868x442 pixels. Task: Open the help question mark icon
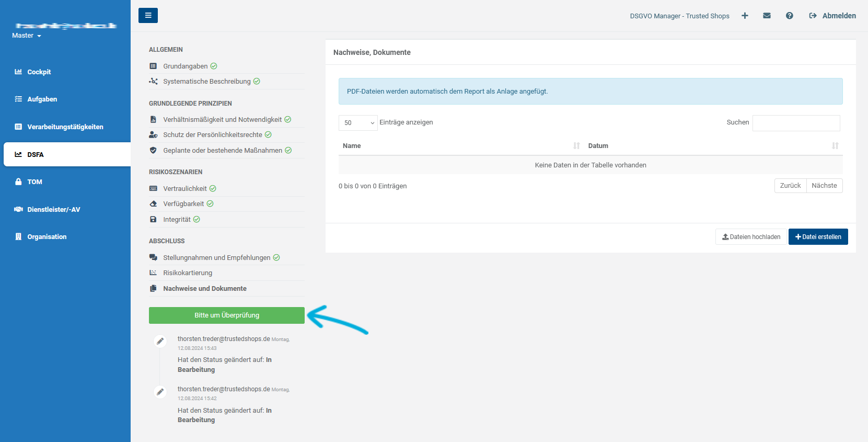(789, 16)
